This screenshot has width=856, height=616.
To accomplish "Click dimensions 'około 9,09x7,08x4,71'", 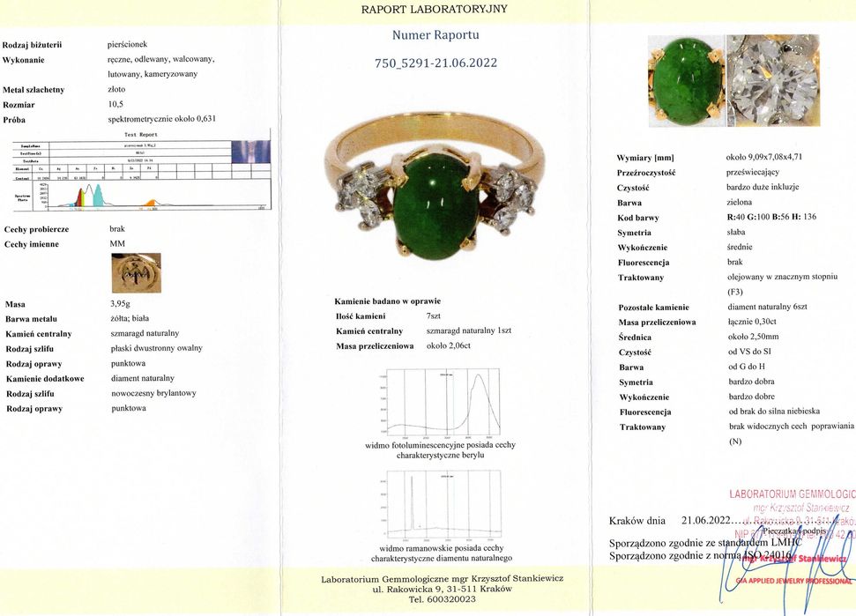I will point(764,157).
